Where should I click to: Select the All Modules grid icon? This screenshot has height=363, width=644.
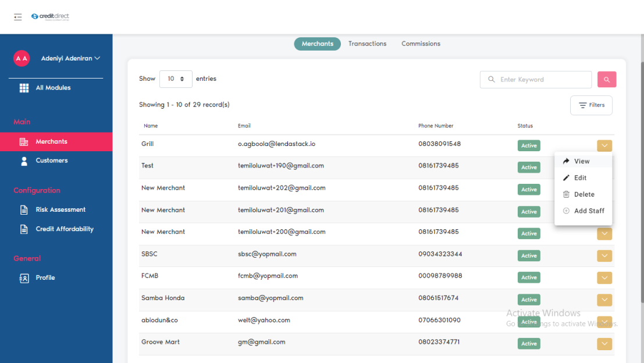coord(24,87)
